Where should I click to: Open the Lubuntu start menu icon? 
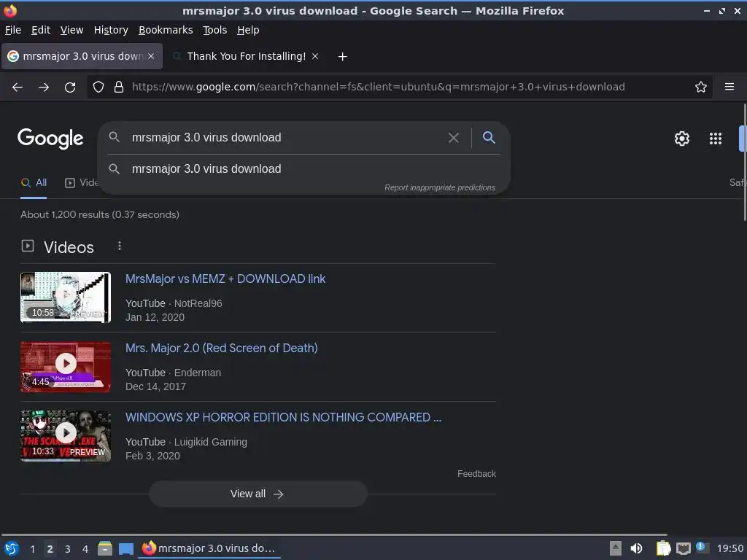[x=12, y=548]
